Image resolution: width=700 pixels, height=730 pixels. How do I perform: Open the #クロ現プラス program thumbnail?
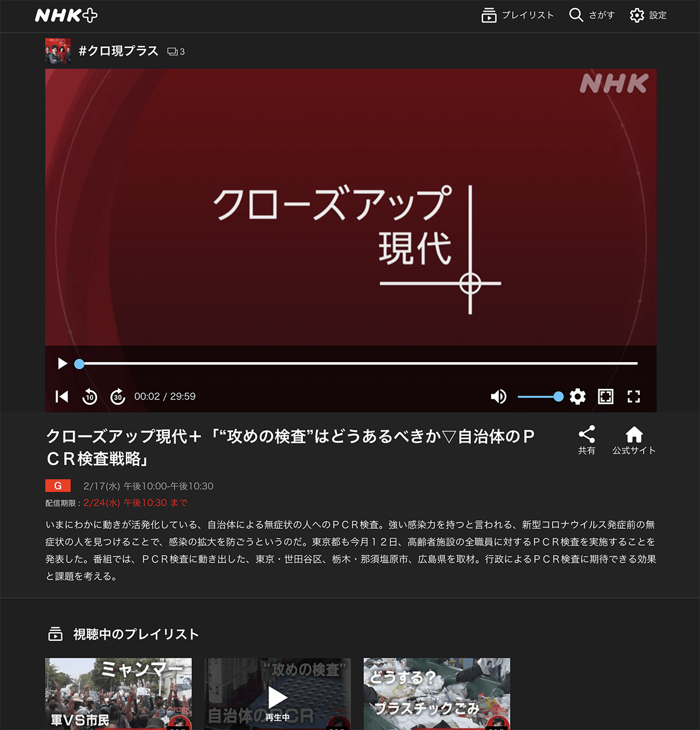(x=58, y=51)
